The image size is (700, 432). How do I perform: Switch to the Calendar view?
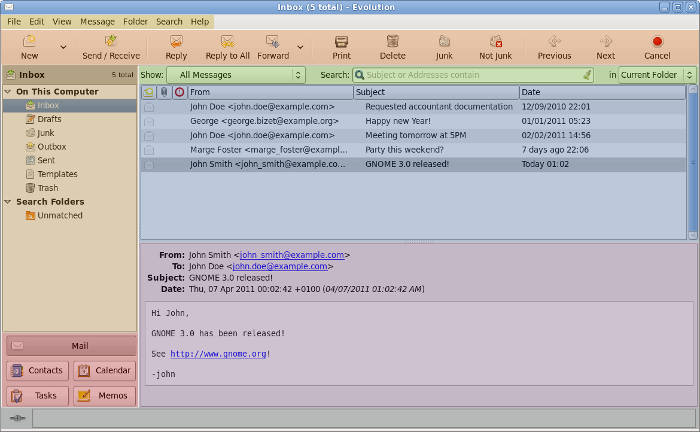coord(104,370)
